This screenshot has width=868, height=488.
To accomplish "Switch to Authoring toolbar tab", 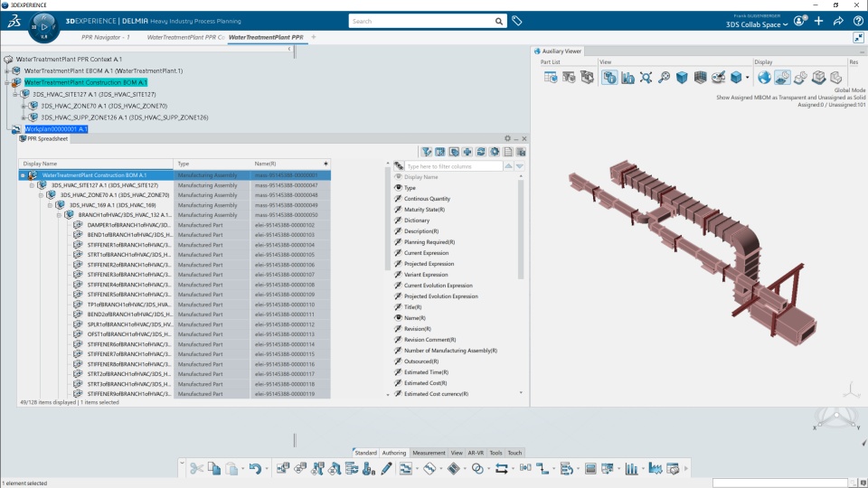I will click(393, 453).
